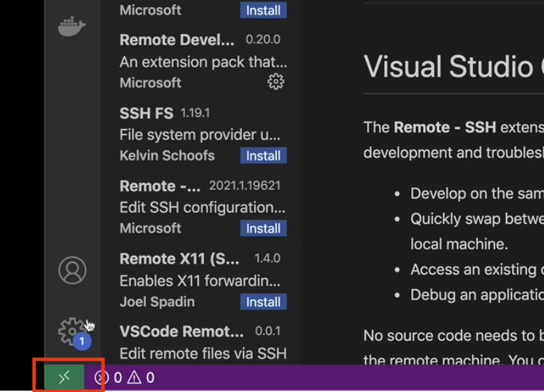This screenshot has height=392, width=544.
Task: Click 'Access an existing' bullet point
Action: click(x=477, y=270)
